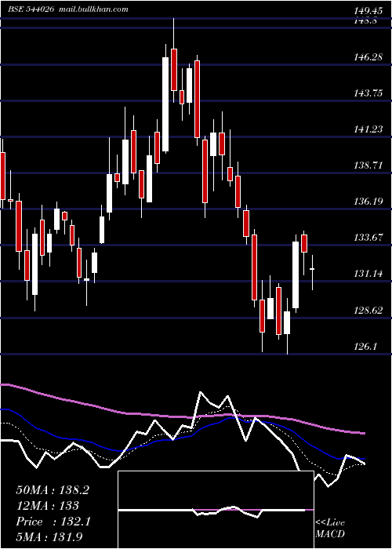
Task: Click the 149.45 price axis label
Action: tap(368, 12)
